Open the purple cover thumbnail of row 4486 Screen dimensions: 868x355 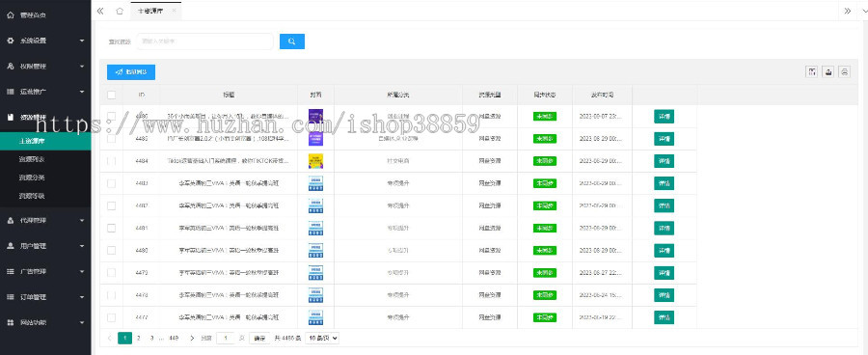315,117
